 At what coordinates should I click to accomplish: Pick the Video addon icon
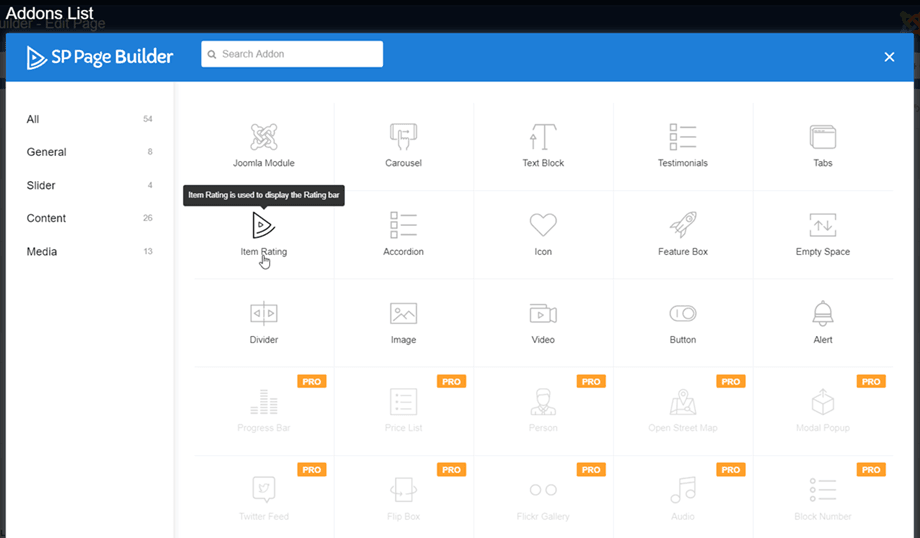click(543, 313)
